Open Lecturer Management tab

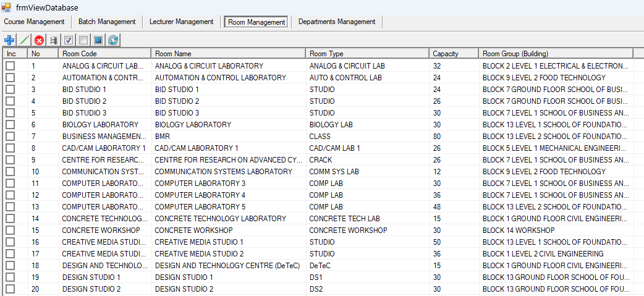pos(181,22)
